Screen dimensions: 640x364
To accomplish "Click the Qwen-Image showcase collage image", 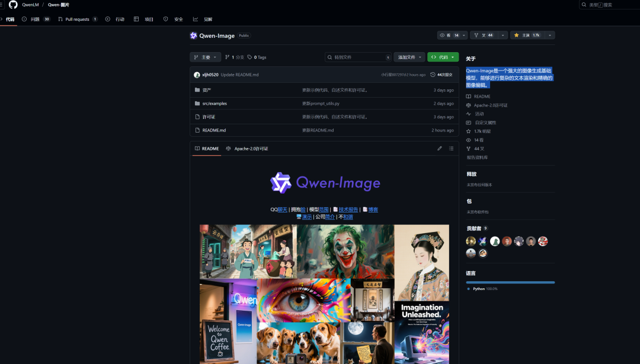I will pyautogui.click(x=324, y=294).
